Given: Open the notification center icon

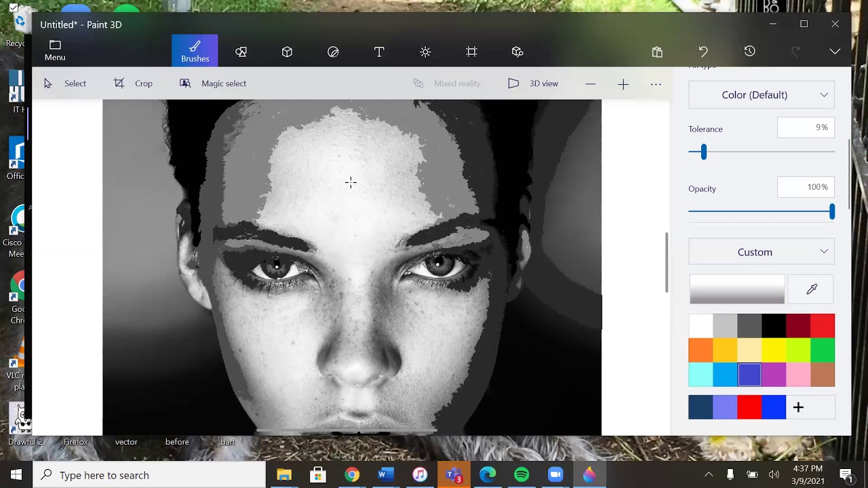Looking at the screenshot, I should 846,474.
